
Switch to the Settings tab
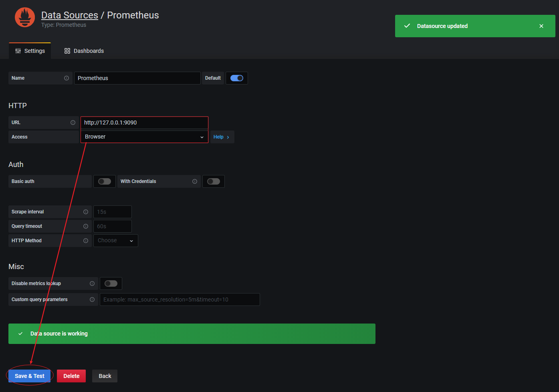pyautogui.click(x=30, y=51)
